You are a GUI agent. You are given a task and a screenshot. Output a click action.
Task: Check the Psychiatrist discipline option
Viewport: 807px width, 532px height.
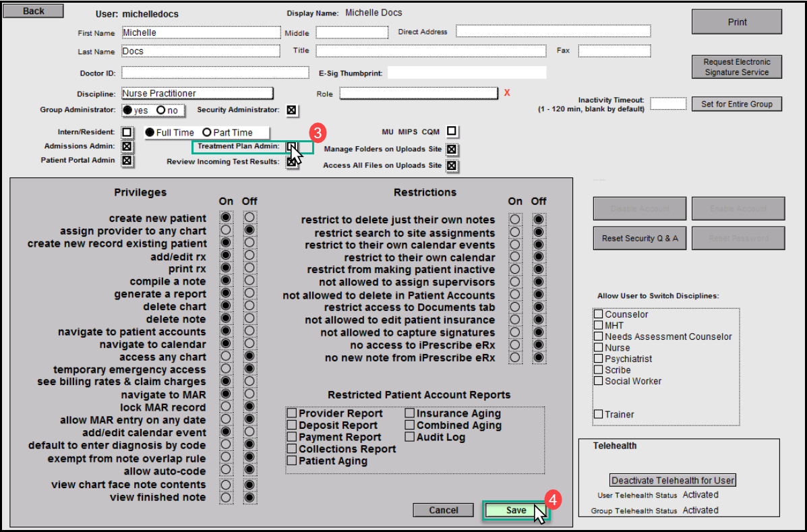[598, 359]
